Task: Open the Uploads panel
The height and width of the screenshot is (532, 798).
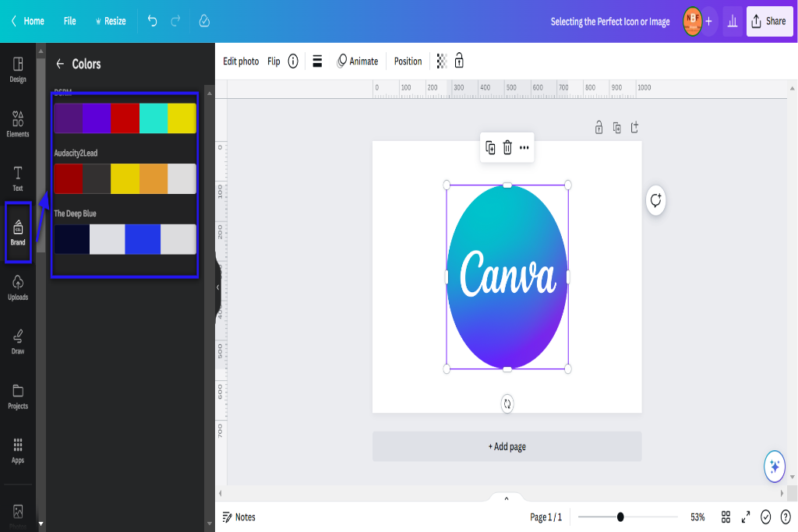Action: [18, 287]
